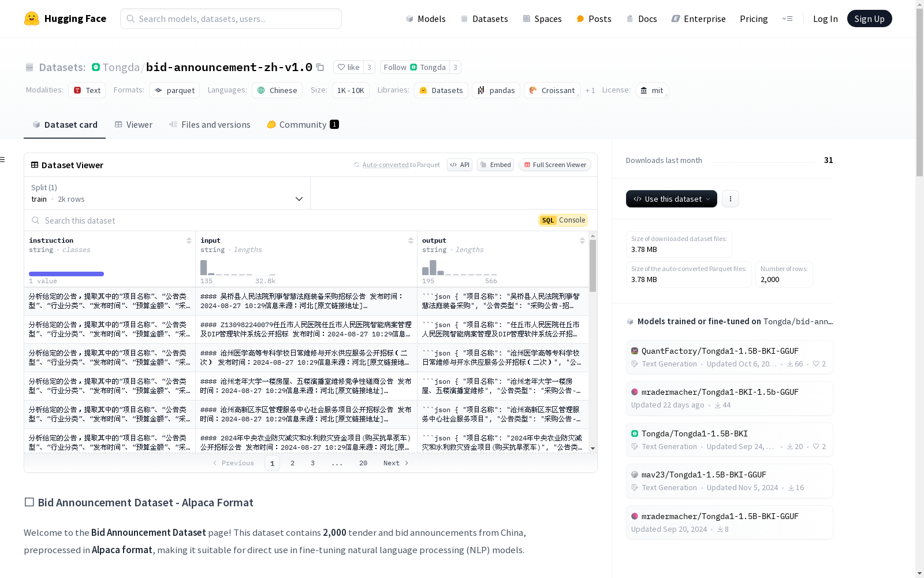Viewport: 924px width, 578px height.
Task: Click the Chinese language tag
Action: pyautogui.click(x=277, y=90)
